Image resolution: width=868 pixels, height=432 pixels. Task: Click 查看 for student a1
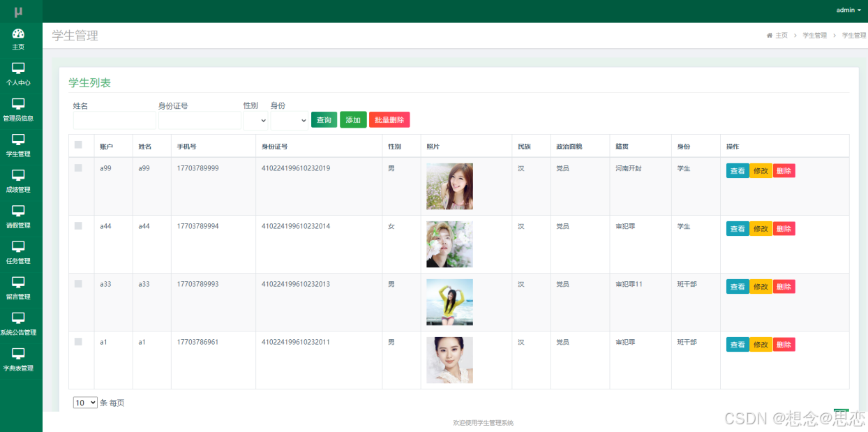tap(738, 345)
